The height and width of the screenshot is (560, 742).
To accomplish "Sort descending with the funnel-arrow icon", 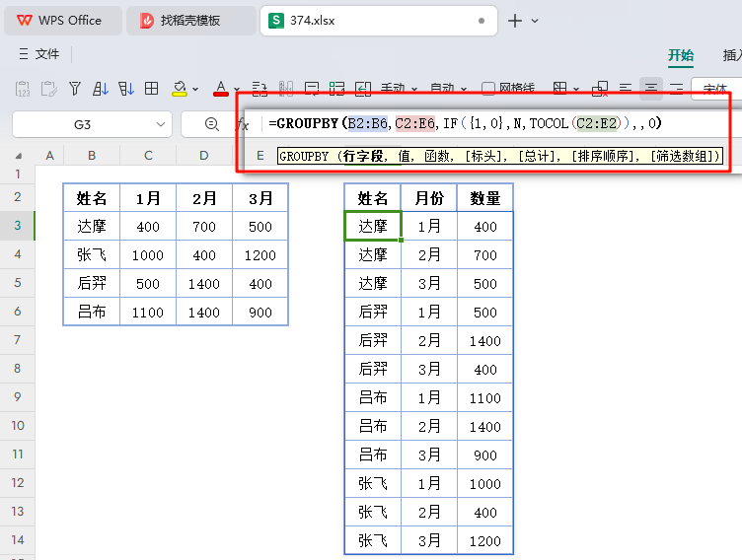I will pos(126,89).
